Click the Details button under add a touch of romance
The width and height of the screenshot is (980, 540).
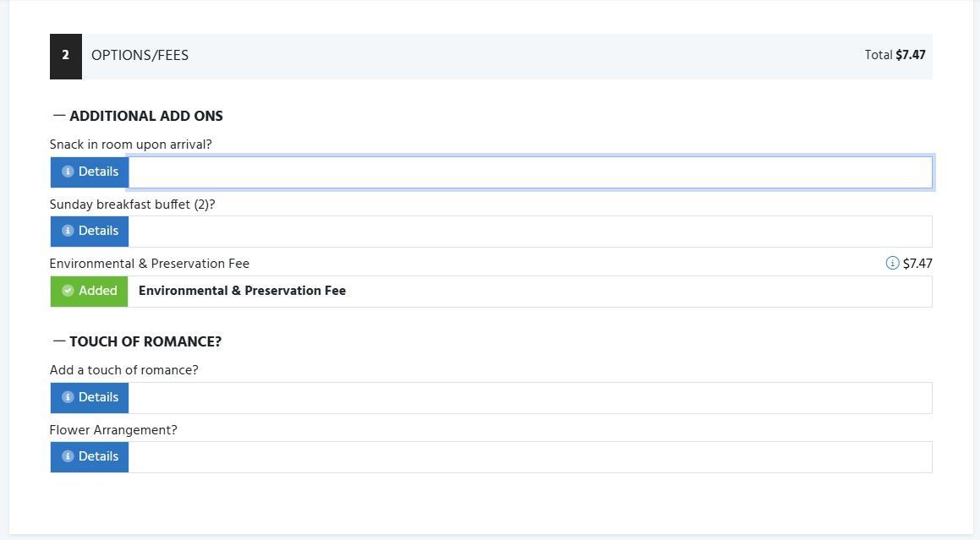tap(89, 397)
